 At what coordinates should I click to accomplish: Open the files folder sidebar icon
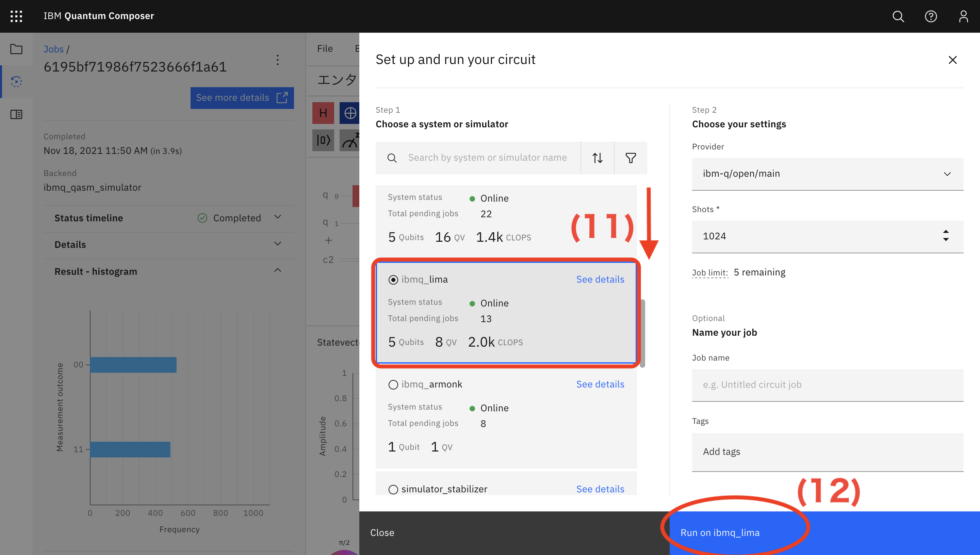click(x=16, y=49)
